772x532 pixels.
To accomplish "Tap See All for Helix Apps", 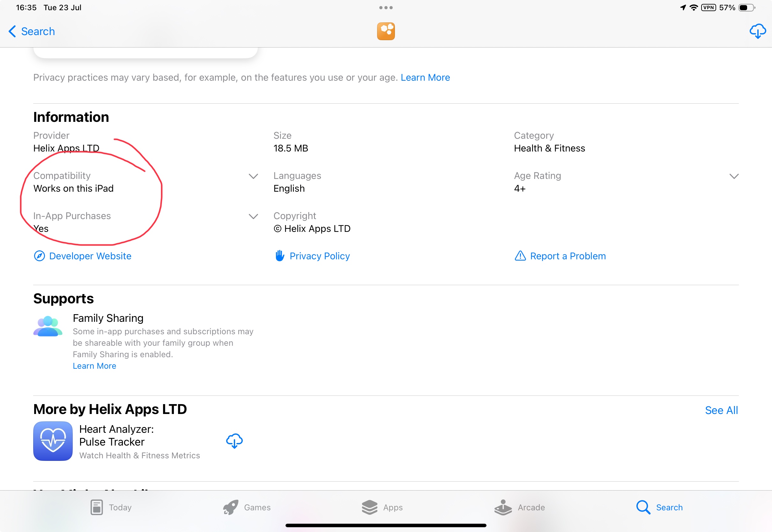I will click(721, 410).
